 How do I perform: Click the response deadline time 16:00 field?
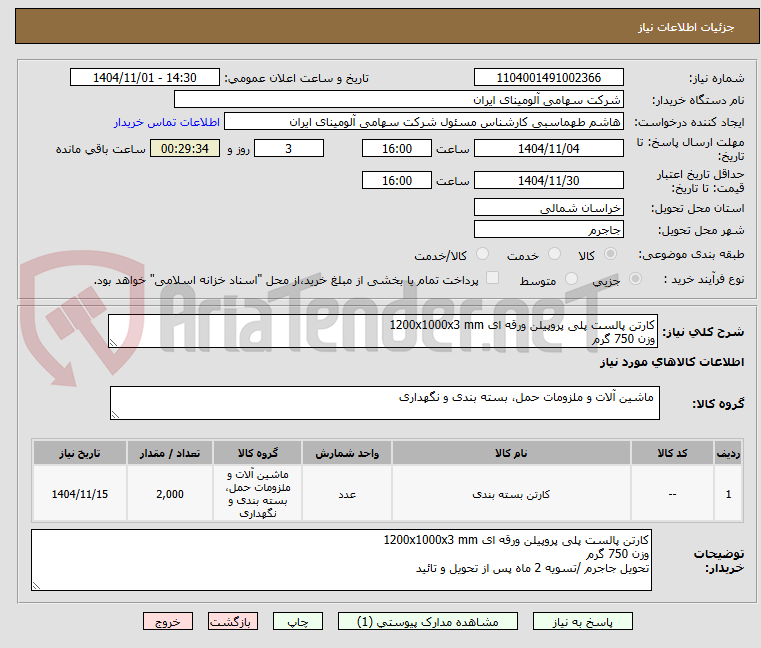coord(397,149)
